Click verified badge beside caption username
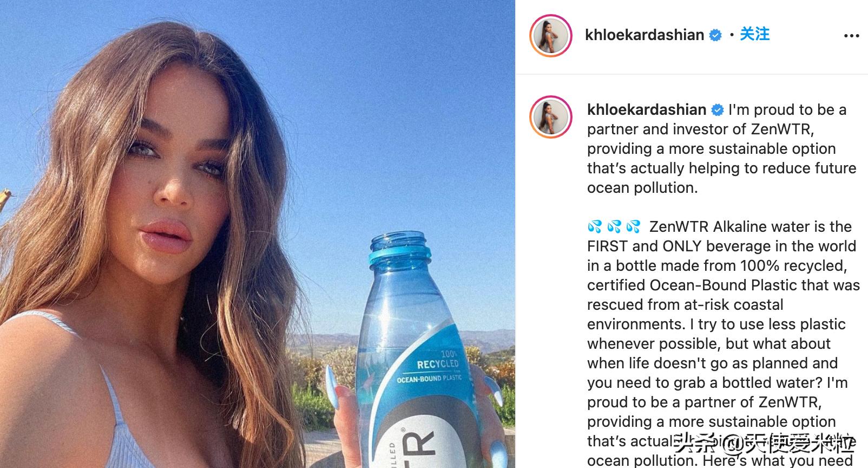 (x=717, y=110)
